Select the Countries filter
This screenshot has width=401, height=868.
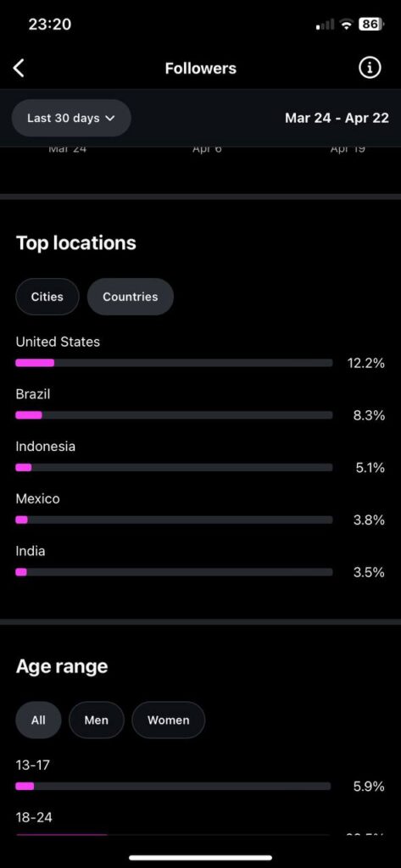(131, 297)
